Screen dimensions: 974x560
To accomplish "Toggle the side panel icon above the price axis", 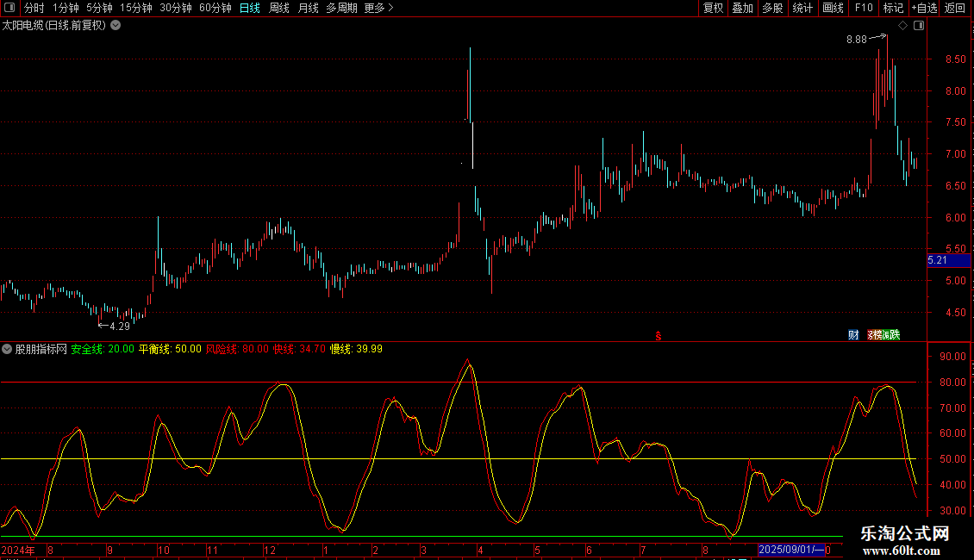I will (919, 26).
